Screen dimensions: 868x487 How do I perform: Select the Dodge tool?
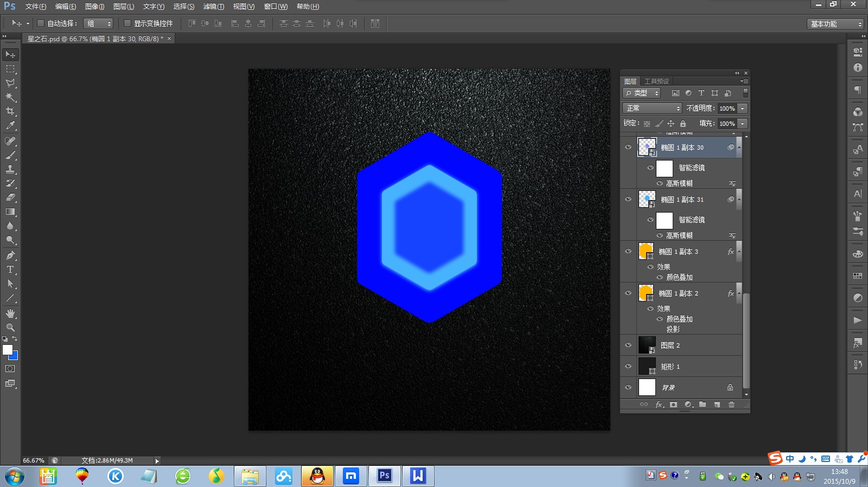click(x=10, y=240)
